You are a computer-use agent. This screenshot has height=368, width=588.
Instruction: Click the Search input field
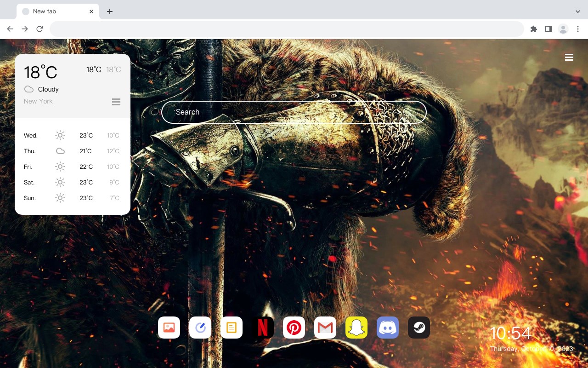[x=294, y=112]
